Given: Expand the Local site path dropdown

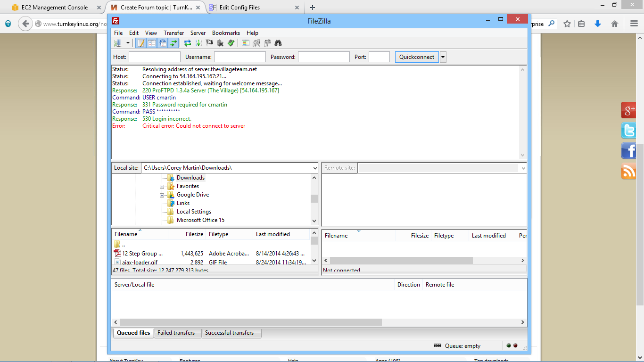Looking at the screenshot, I should (315, 168).
